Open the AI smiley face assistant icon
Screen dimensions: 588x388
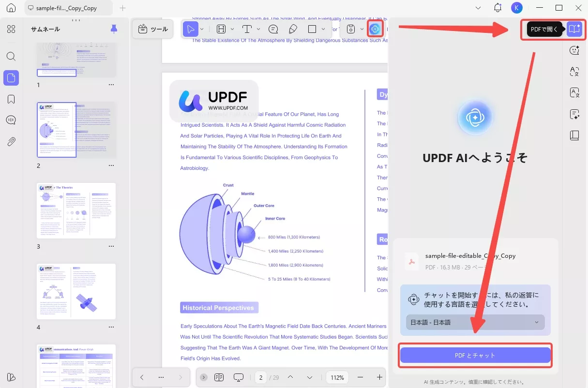point(574,50)
